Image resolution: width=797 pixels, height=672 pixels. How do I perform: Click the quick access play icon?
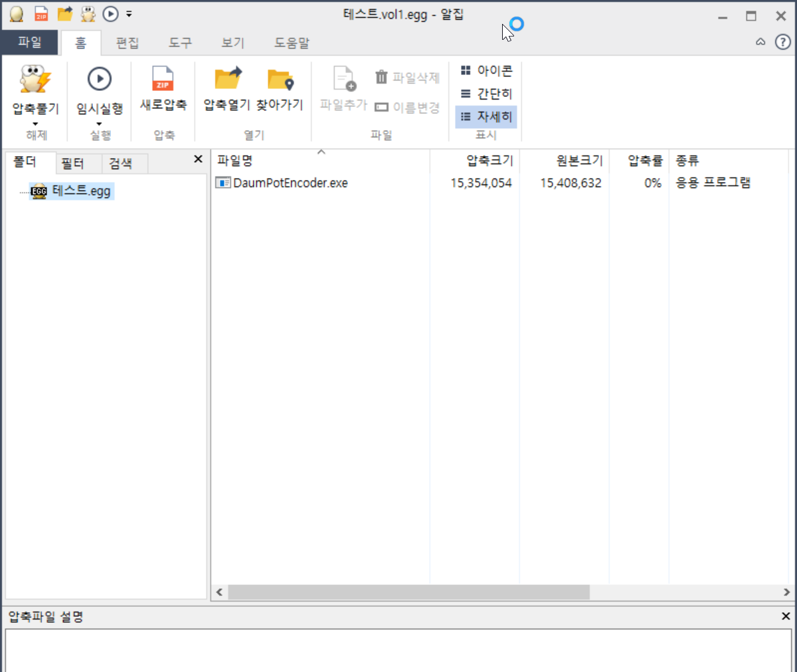pyautogui.click(x=110, y=14)
